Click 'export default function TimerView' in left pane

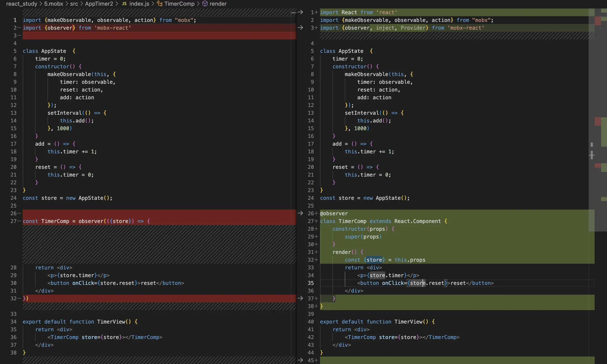[x=77, y=322]
